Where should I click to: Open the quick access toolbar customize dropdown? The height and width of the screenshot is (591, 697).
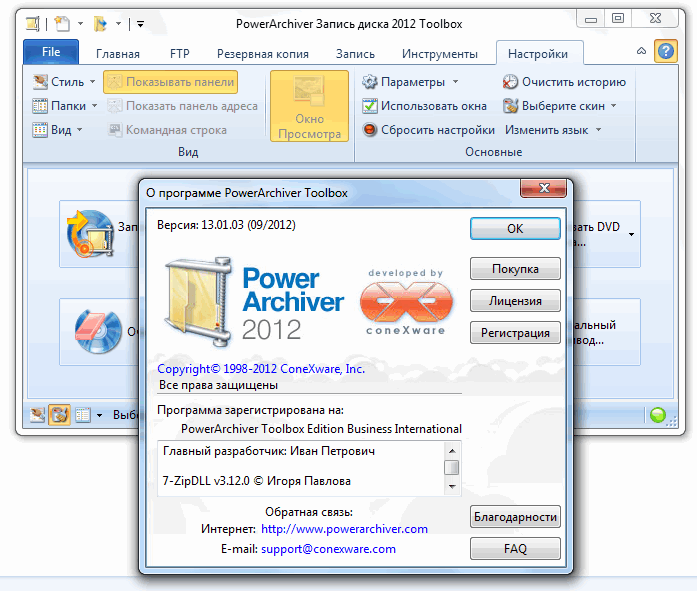pos(140,24)
